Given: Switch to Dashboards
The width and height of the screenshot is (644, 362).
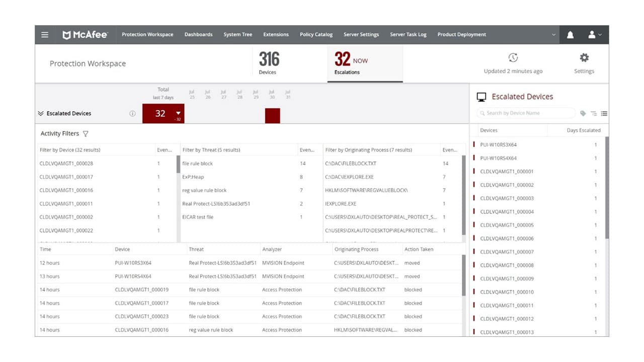Looking at the screenshot, I should tap(198, 34).
